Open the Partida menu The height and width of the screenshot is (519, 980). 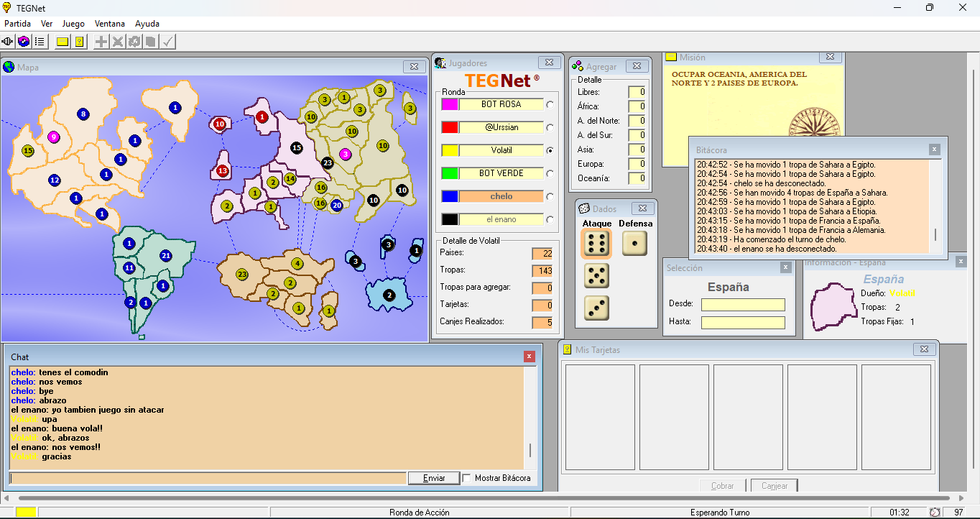coord(17,24)
